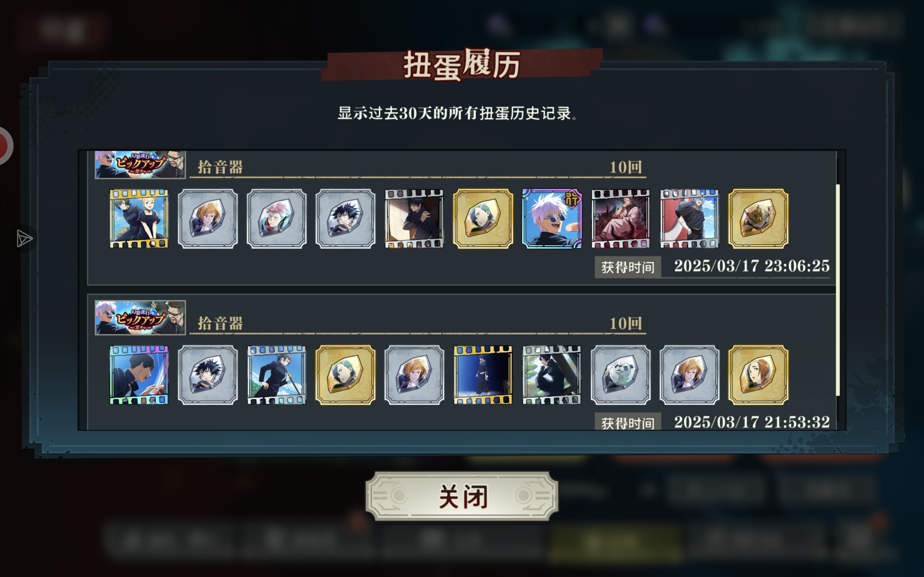Click first row's orange-haired Nobara silver crystal
The height and width of the screenshot is (577, 924).
click(x=208, y=219)
